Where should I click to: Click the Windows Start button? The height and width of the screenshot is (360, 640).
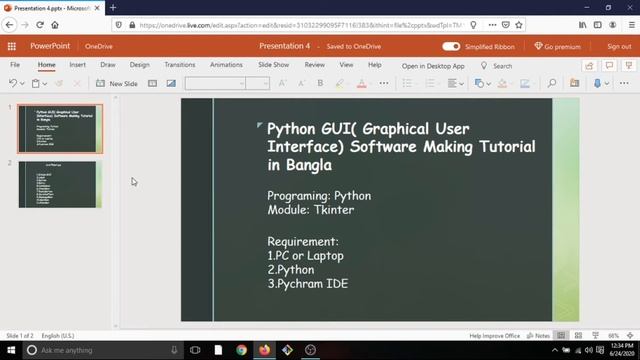coord(11,350)
